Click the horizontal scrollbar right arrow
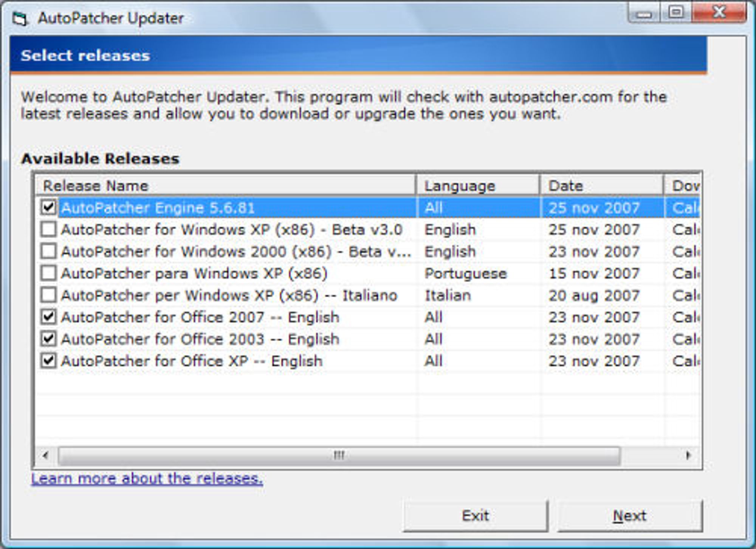756x549 pixels. pos(688,456)
